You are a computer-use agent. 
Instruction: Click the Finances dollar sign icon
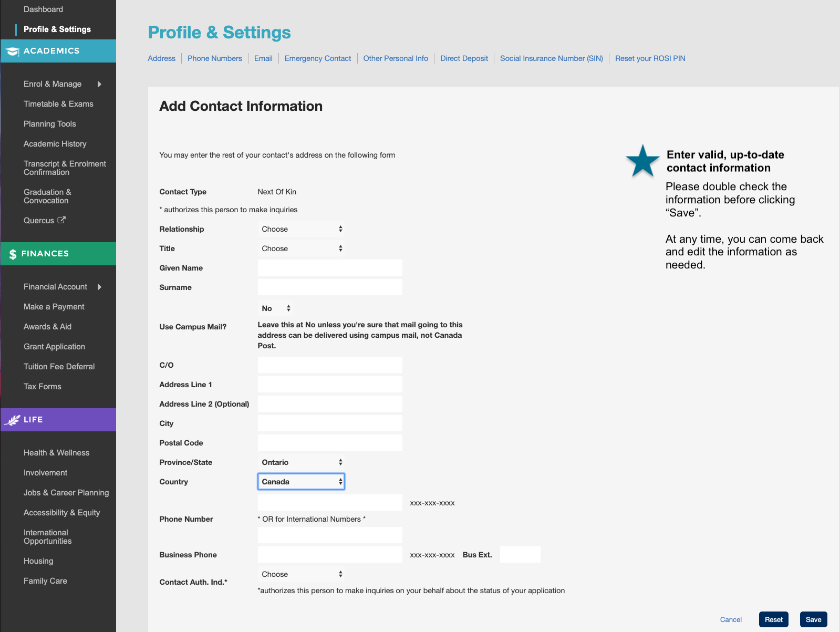[x=13, y=254]
